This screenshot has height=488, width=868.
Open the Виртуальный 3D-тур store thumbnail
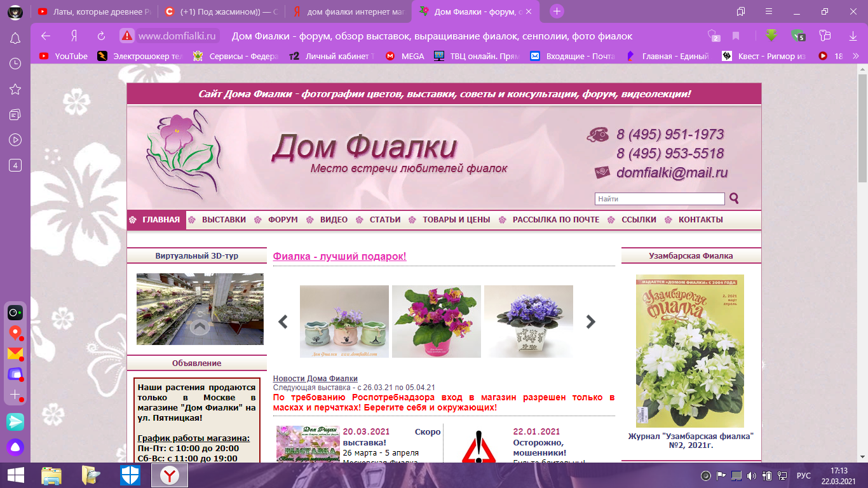click(x=200, y=309)
